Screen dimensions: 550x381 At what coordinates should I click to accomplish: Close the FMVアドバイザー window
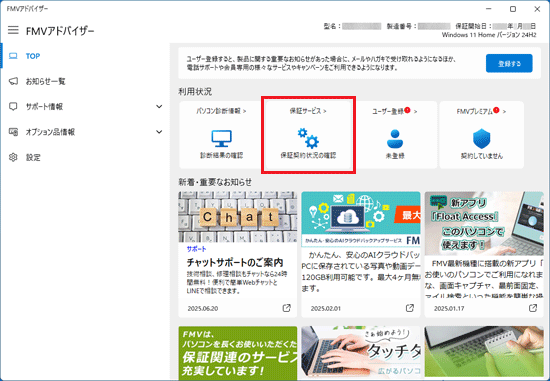coord(537,9)
